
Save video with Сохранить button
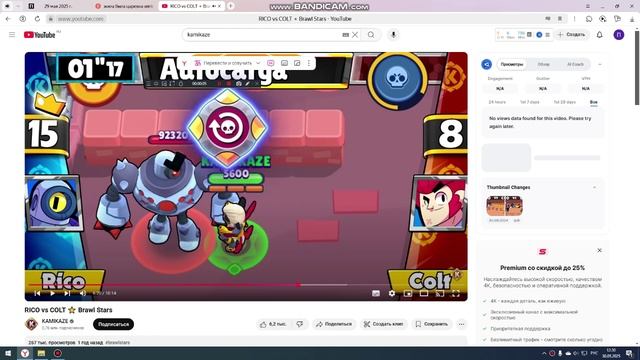(x=432, y=324)
